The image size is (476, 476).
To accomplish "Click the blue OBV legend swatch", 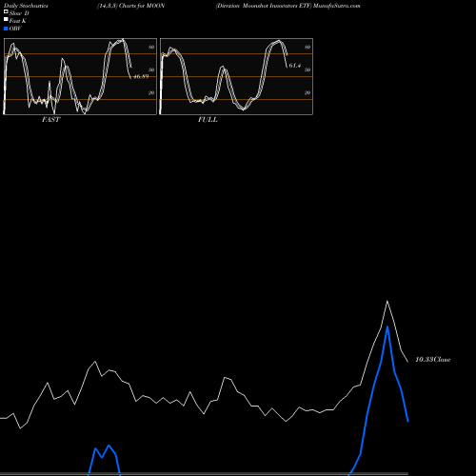I will coord(6,29).
